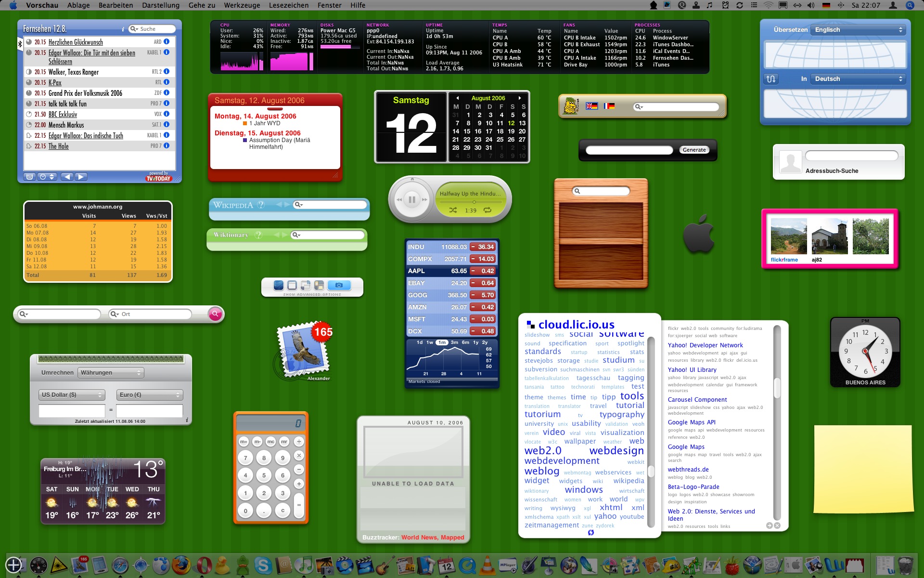
Task: Click the Adressbuch-Suche search field
Action: pyautogui.click(x=851, y=156)
